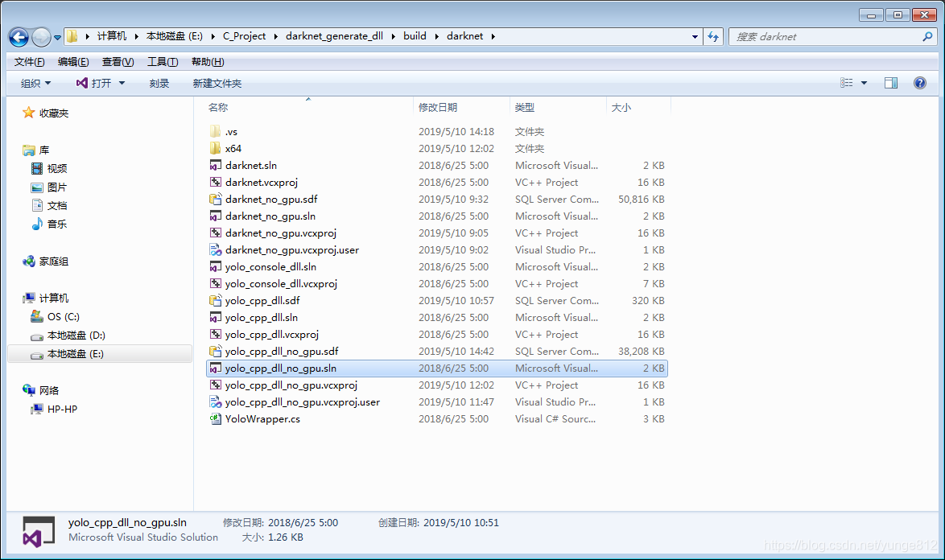This screenshot has width=945, height=560.
Task: Expand the arrow after darknet breadcrumb
Action: point(493,37)
